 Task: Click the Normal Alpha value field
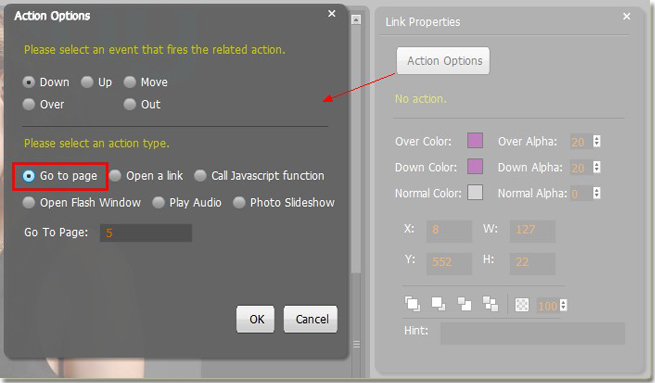pyautogui.click(x=581, y=194)
